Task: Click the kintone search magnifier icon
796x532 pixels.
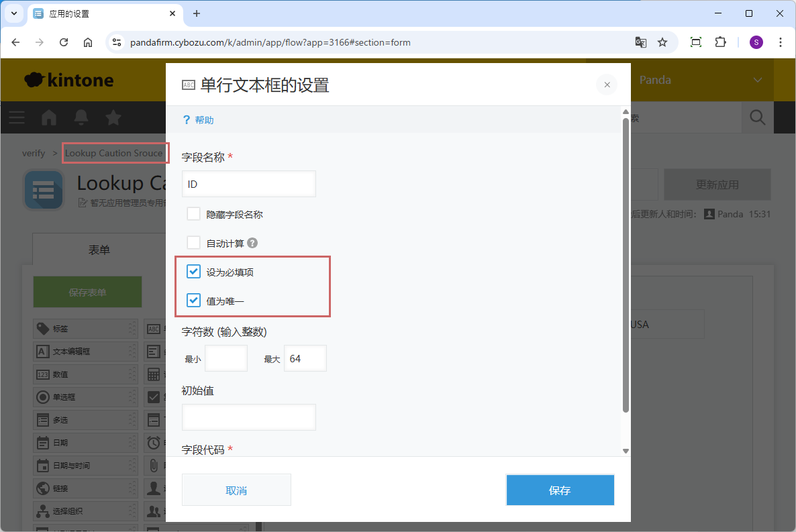Action: click(x=758, y=117)
